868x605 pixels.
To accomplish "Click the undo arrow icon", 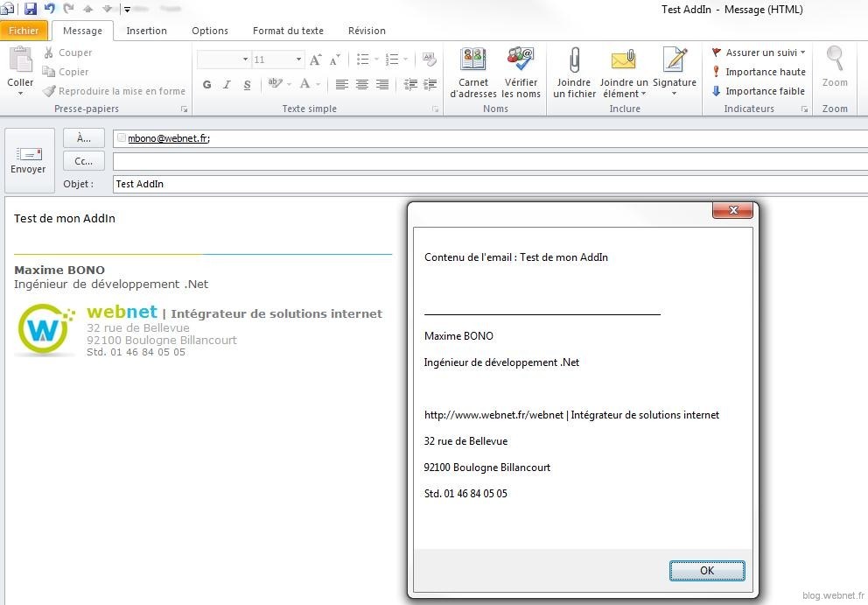I will (49, 9).
